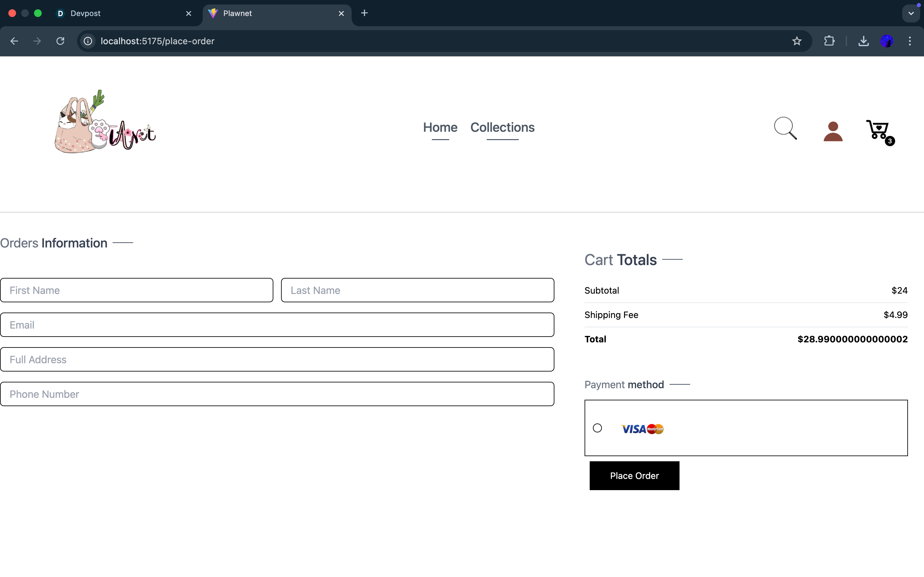Click the search magnifier icon

(785, 128)
